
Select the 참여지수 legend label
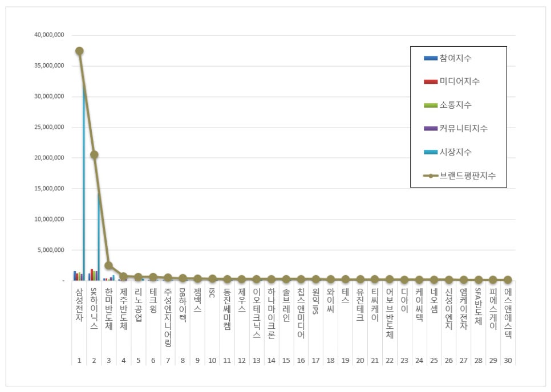click(455, 58)
